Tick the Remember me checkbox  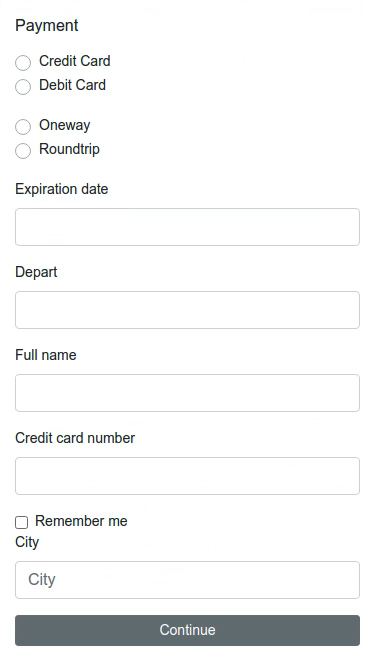pyautogui.click(x=22, y=522)
